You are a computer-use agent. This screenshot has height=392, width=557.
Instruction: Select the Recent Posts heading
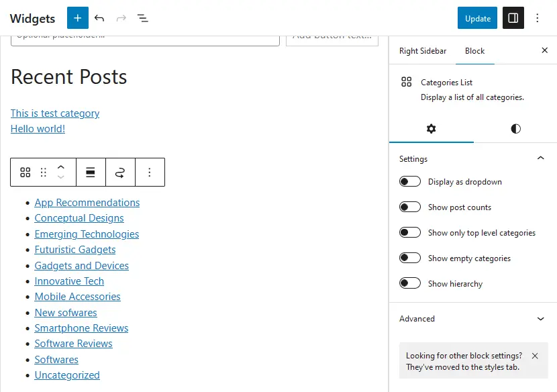pos(69,77)
